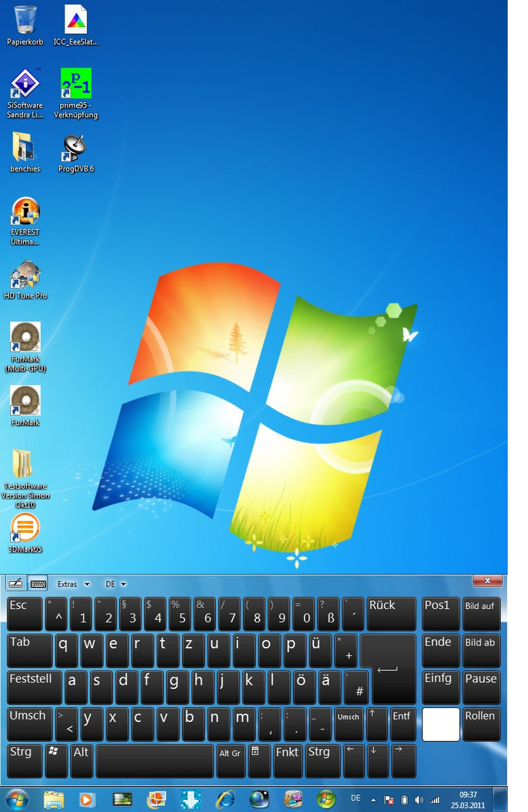Screen dimensions: 528x812
Task: Click the taskbar clock showing 09:37
Action: [468, 800]
